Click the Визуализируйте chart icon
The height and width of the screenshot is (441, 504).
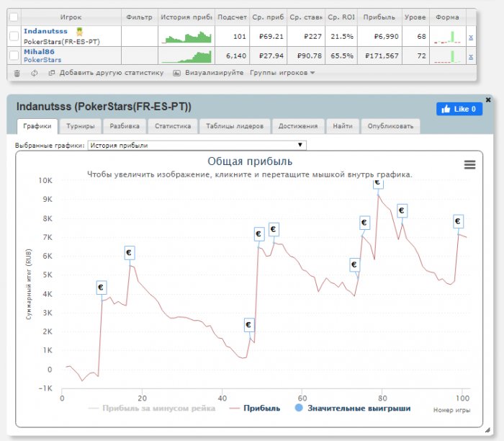(x=178, y=73)
